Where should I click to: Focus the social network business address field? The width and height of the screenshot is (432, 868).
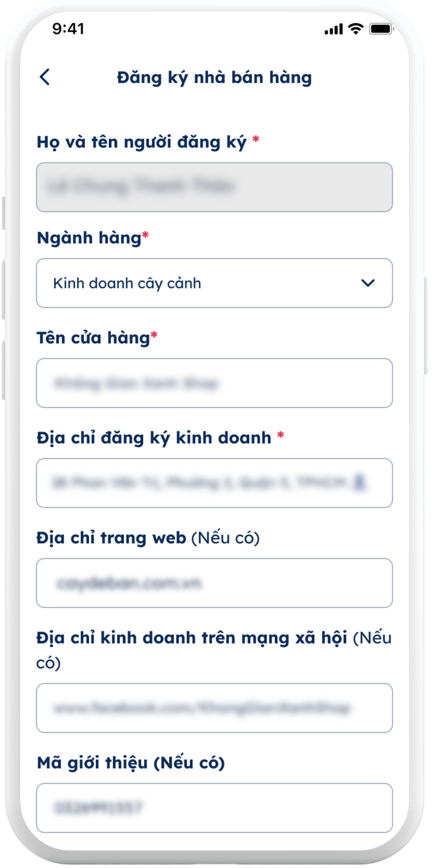(214, 708)
